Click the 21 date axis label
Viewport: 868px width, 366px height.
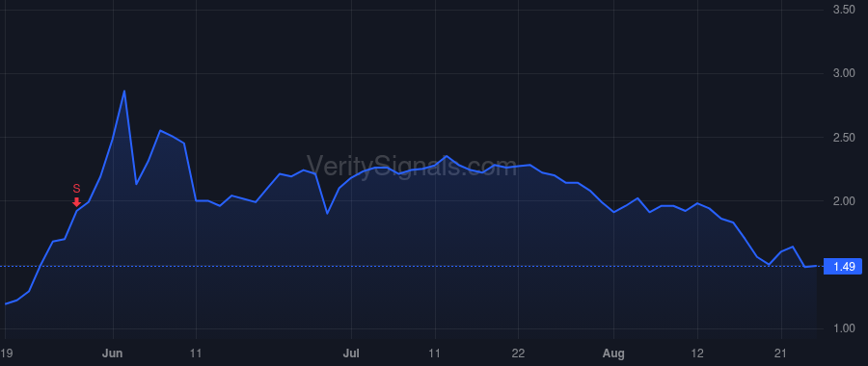tap(781, 353)
